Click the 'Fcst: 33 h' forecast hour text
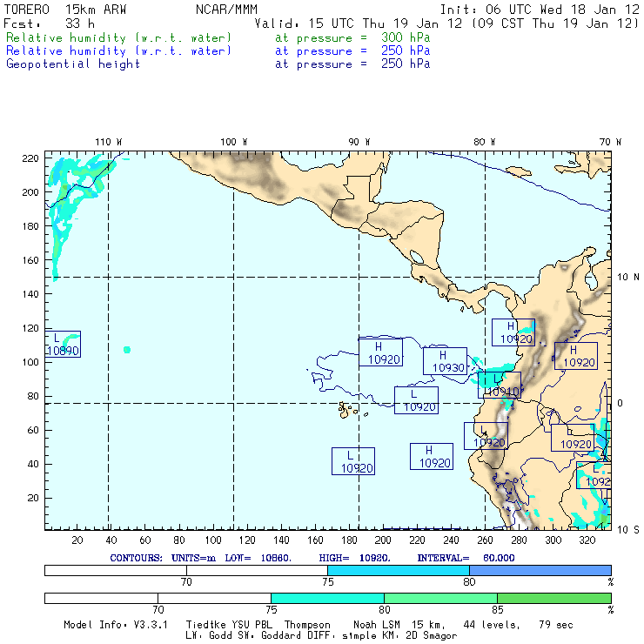Viewport: 644px width, 644px height. coord(50,23)
